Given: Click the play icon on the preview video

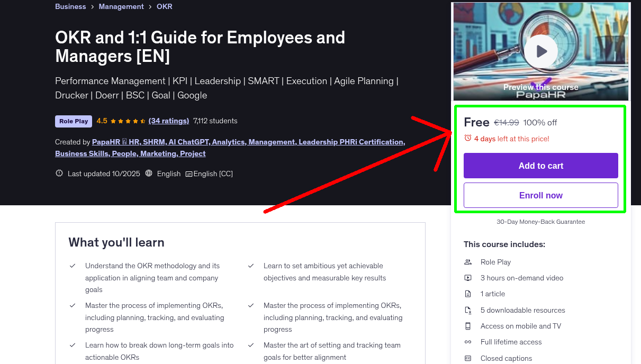Looking at the screenshot, I should 540,51.
